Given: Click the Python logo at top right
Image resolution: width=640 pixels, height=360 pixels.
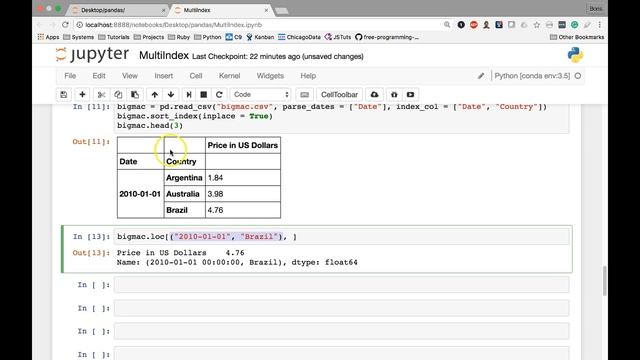Looking at the screenshot, I should click(x=575, y=55).
